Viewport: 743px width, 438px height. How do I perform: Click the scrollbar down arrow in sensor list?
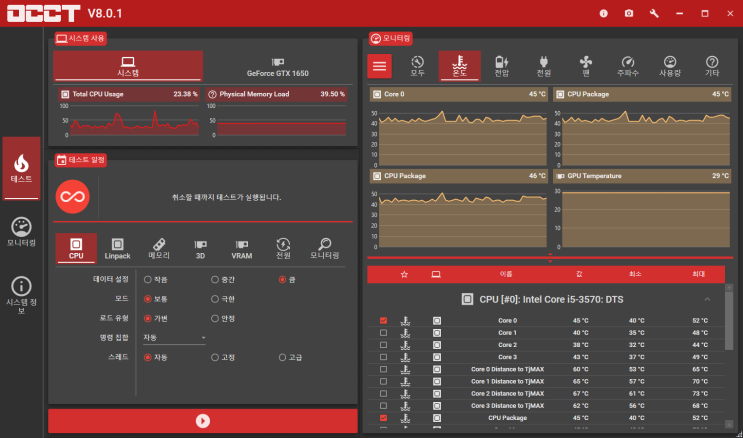pyautogui.click(x=729, y=424)
